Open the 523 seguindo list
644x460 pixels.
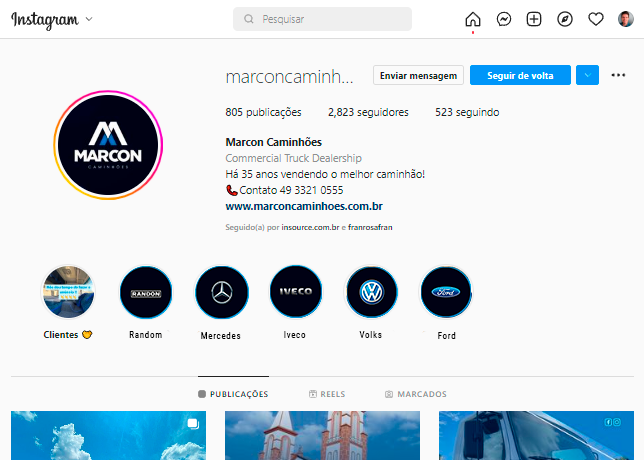[467, 112]
